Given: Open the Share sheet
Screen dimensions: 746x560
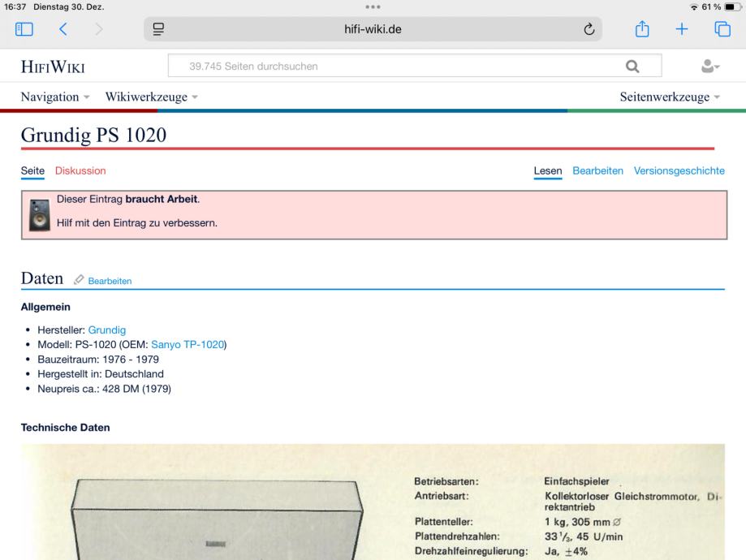Looking at the screenshot, I should pos(642,28).
